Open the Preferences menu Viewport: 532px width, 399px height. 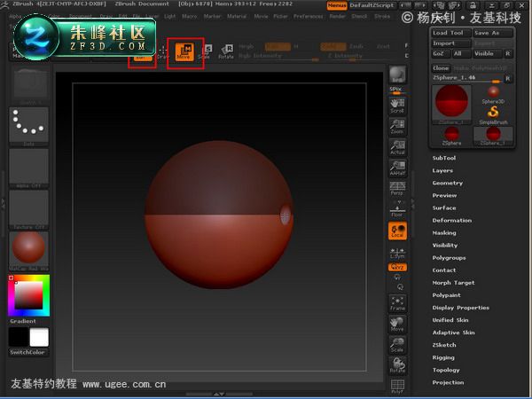click(x=309, y=16)
